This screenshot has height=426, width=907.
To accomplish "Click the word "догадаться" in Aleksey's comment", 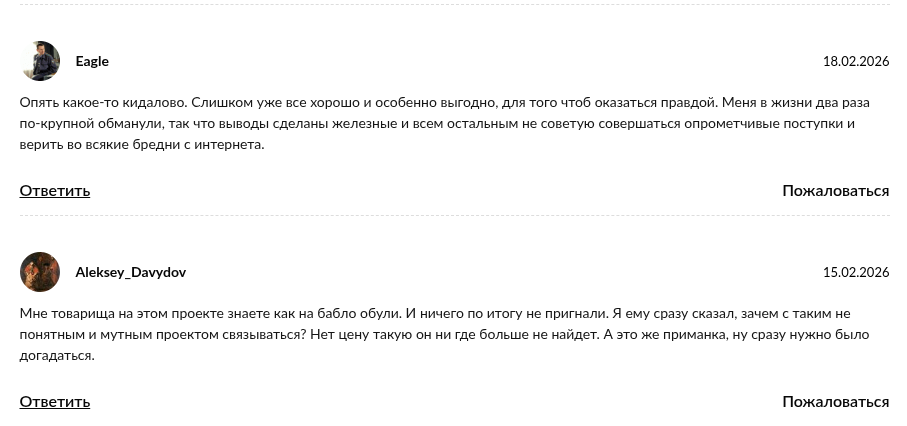I will point(57,355).
